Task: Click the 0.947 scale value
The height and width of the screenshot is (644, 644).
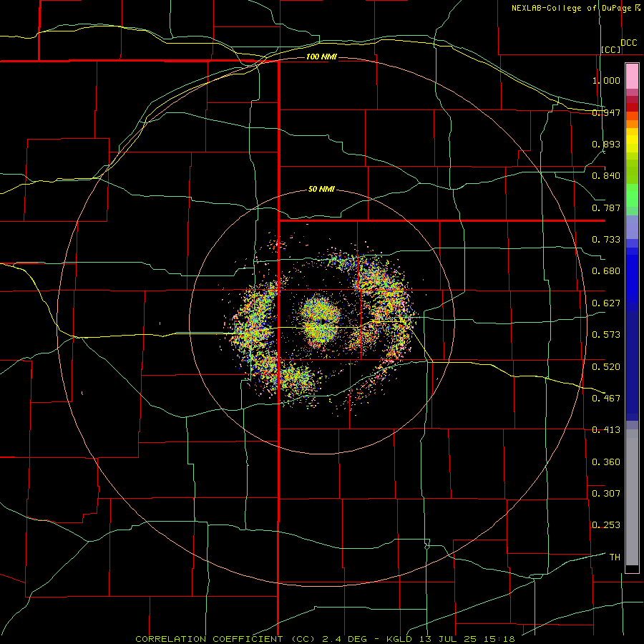Action: tap(606, 112)
